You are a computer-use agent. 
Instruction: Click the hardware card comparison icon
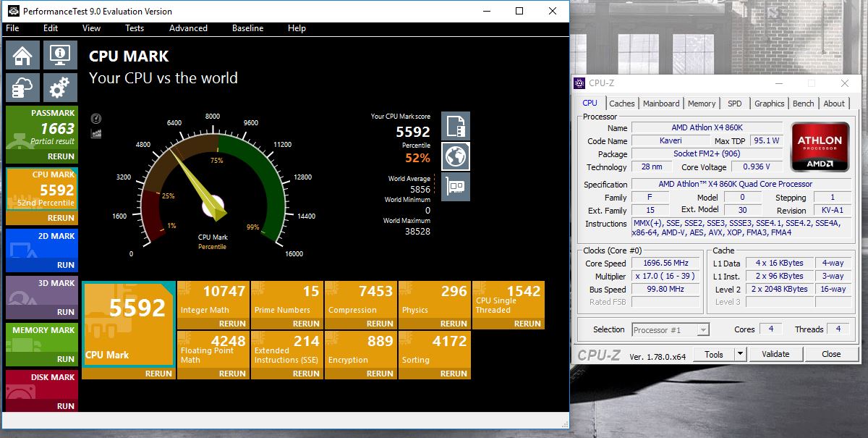coord(456,186)
